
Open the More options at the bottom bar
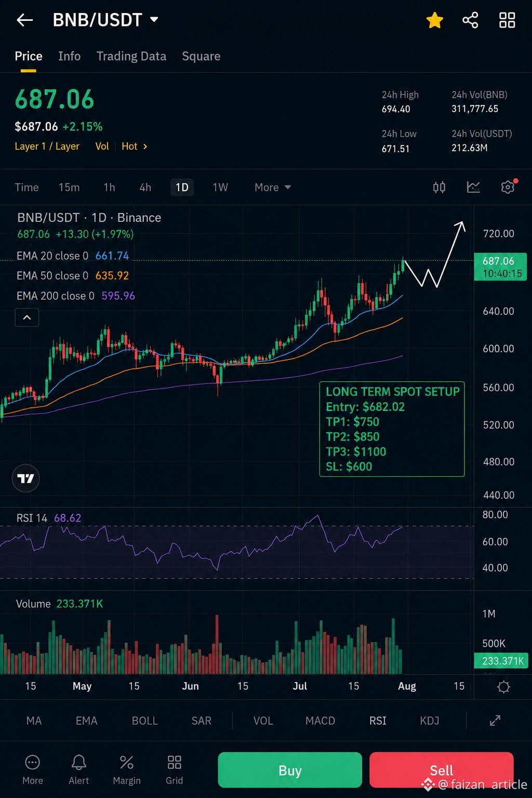(32, 769)
